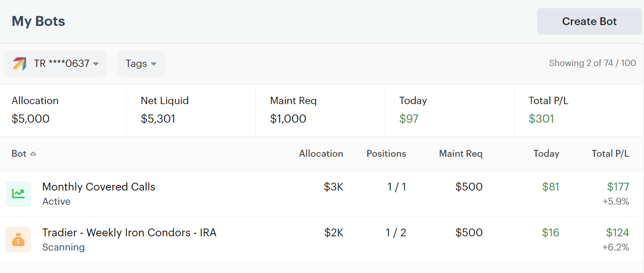Click the Allocation $5,000 summary card
The width and height of the screenshot is (644, 273).
63,110
